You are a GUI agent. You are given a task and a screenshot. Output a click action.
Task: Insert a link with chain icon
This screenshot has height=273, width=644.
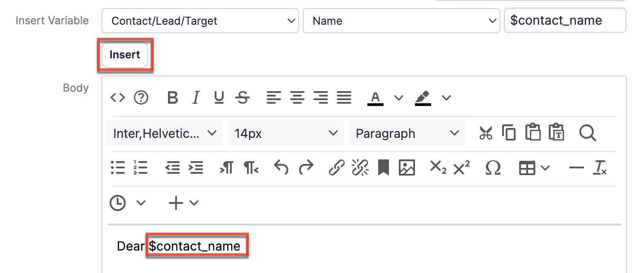click(x=336, y=168)
